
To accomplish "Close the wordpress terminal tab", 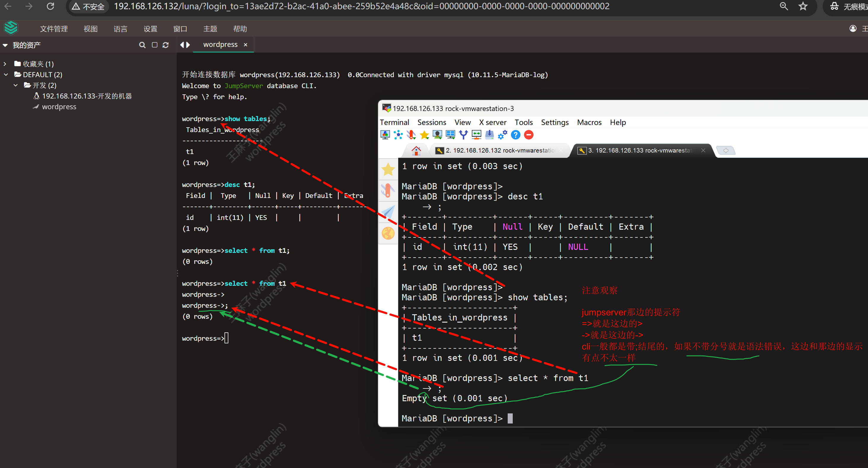I will (x=245, y=45).
